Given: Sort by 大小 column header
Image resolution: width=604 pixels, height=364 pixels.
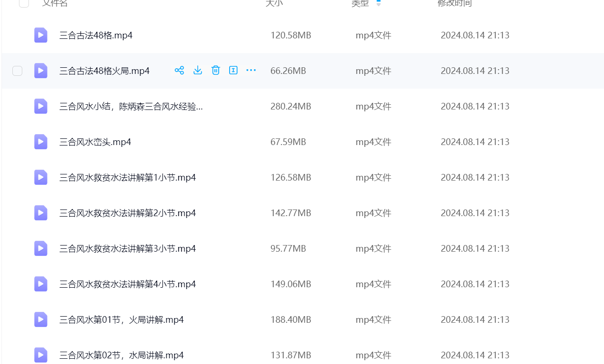Looking at the screenshot, I should (x=274, y=3).
